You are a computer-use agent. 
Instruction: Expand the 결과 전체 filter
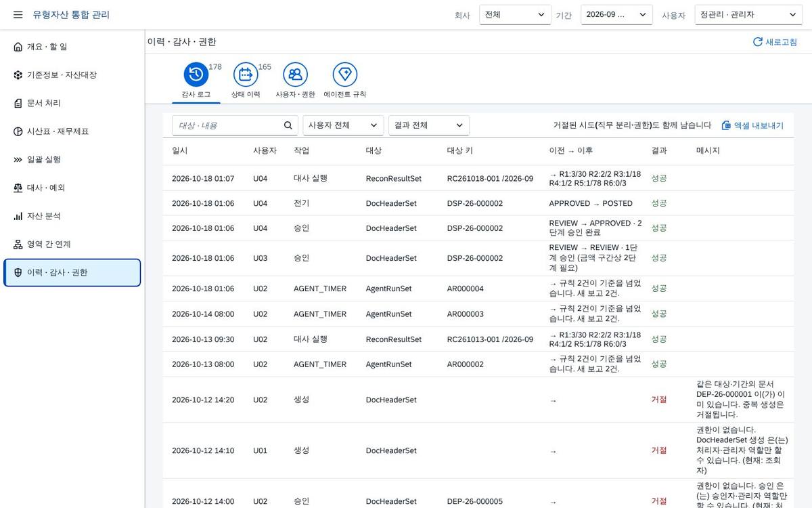[429, 125]
